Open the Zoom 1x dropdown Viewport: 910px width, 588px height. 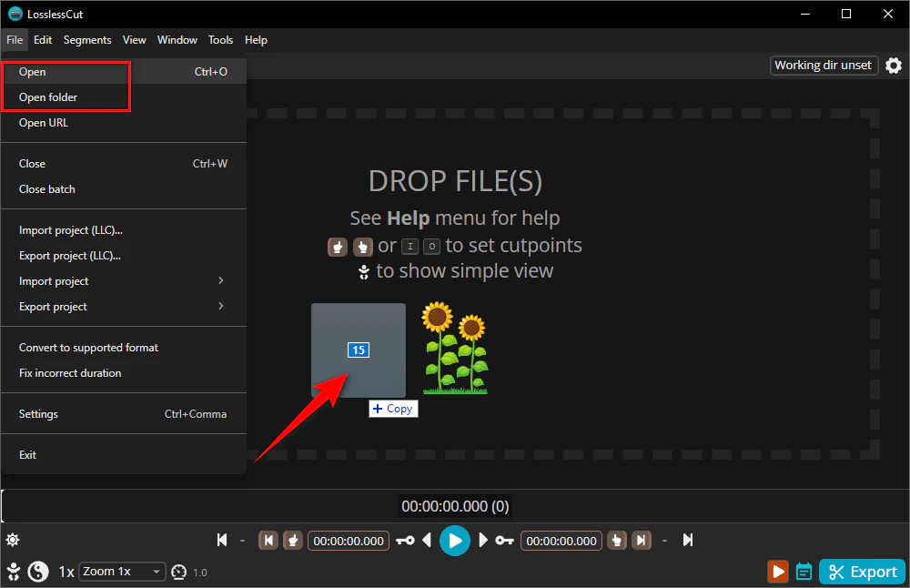pos(122,572)
